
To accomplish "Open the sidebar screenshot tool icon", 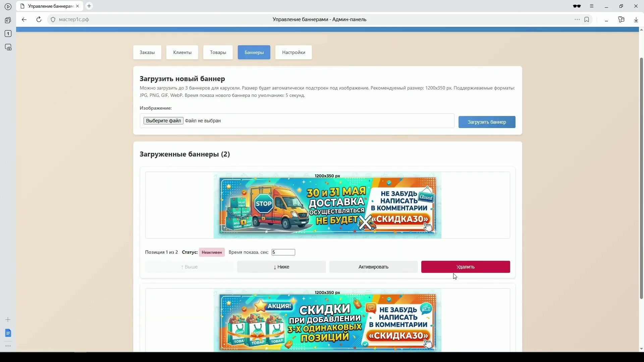I will pyautogui.click(x=8, y=47).
